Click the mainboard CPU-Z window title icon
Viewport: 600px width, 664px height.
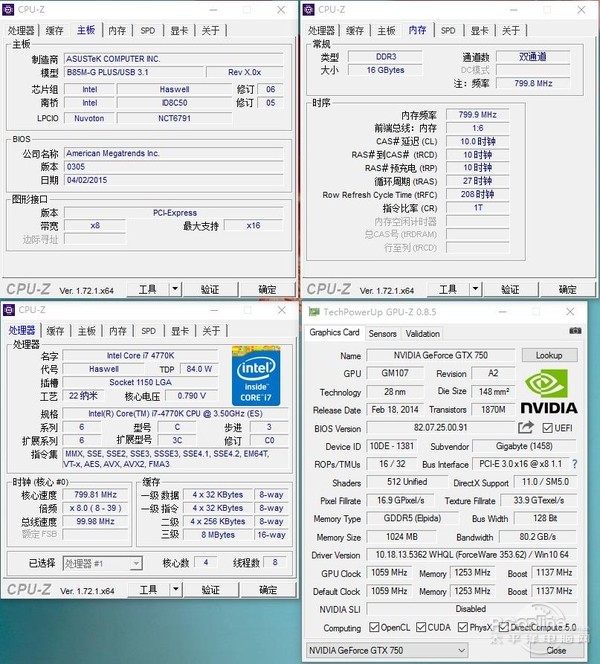[x=8, y=9]
